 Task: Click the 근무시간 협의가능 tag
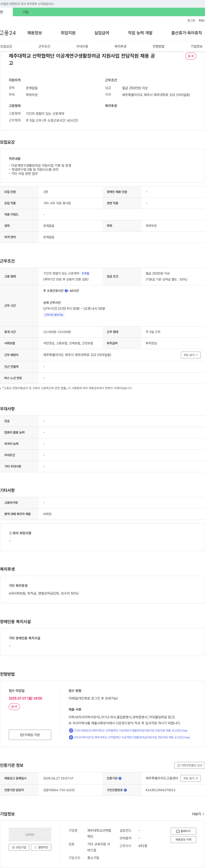tap(54, 315)
